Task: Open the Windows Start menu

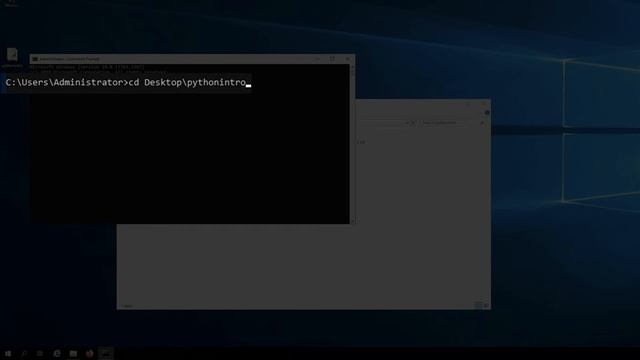Action: [x=8, y=353]
